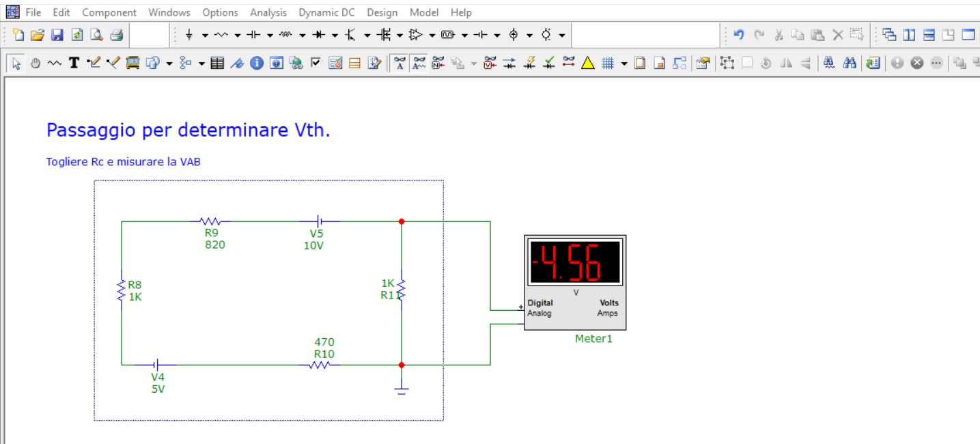Image resolution: width=980 pixels, height=444 pixels.
Task: Open the Design menu
Action: pyautogui.click(x=382, y=12)
